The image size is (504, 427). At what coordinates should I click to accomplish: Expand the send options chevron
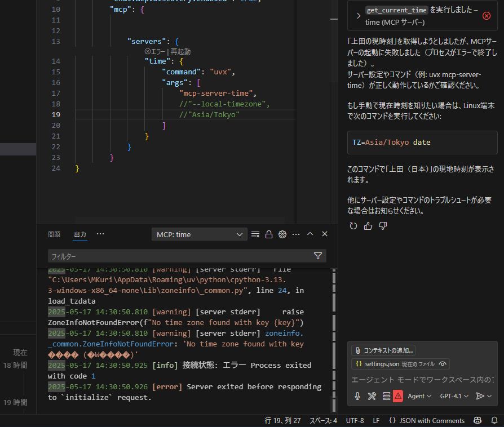click(x=489, y=396)
